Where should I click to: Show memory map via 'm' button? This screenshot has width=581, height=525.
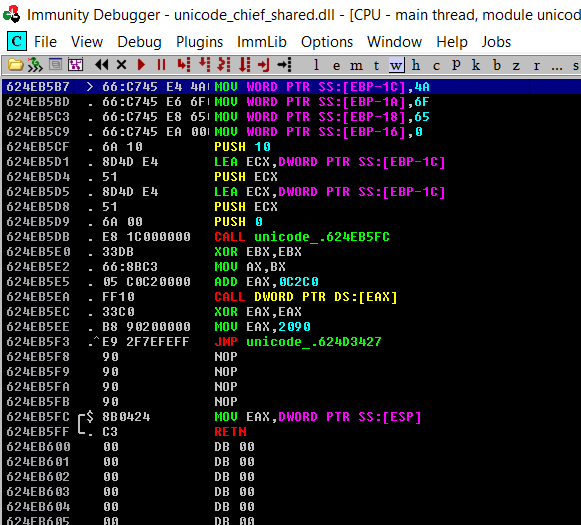(356, 65)
